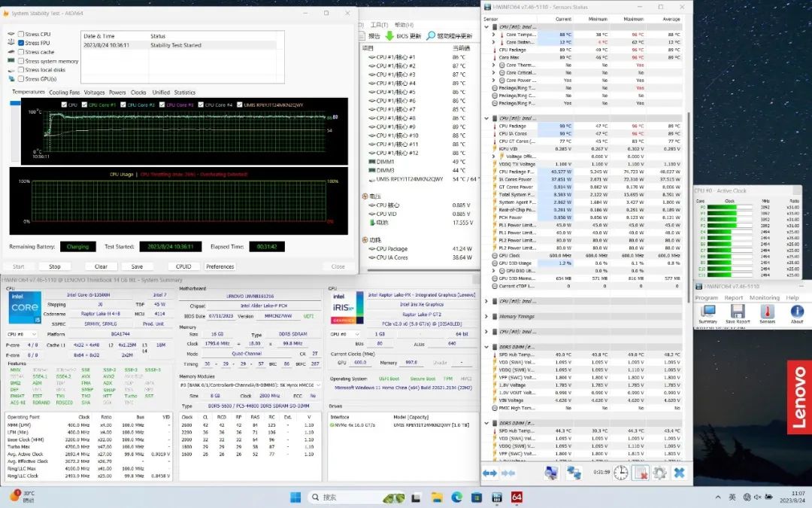Screen dimensions: 812x508
Task: Switch to the Voltages tab
Action: click(x=94, y=93)
